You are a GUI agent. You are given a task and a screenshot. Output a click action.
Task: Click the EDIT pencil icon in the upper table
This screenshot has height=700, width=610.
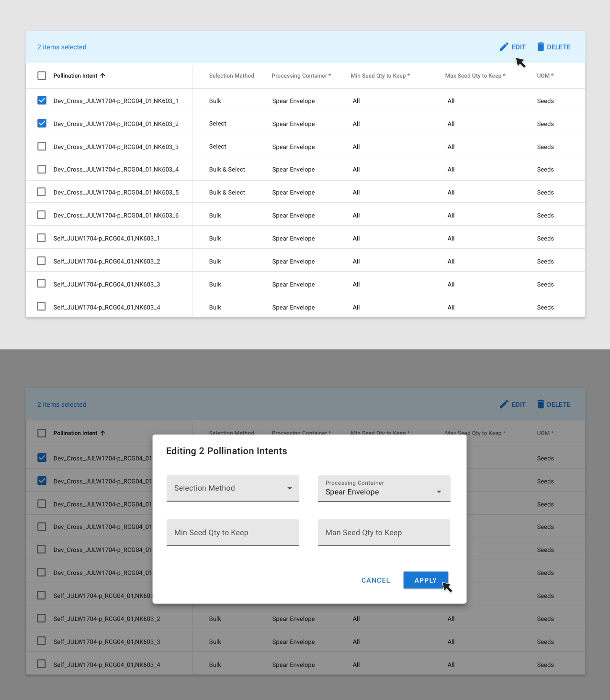pos(504,47)
